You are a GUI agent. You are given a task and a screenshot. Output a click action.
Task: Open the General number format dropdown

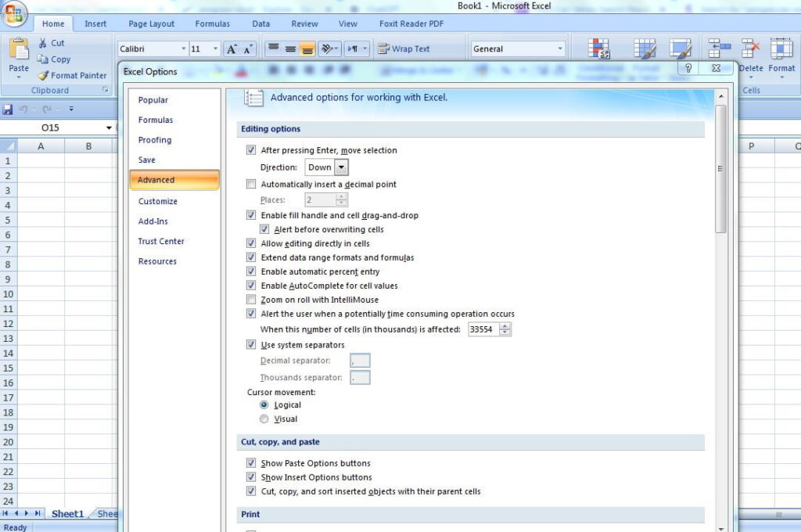560,49
